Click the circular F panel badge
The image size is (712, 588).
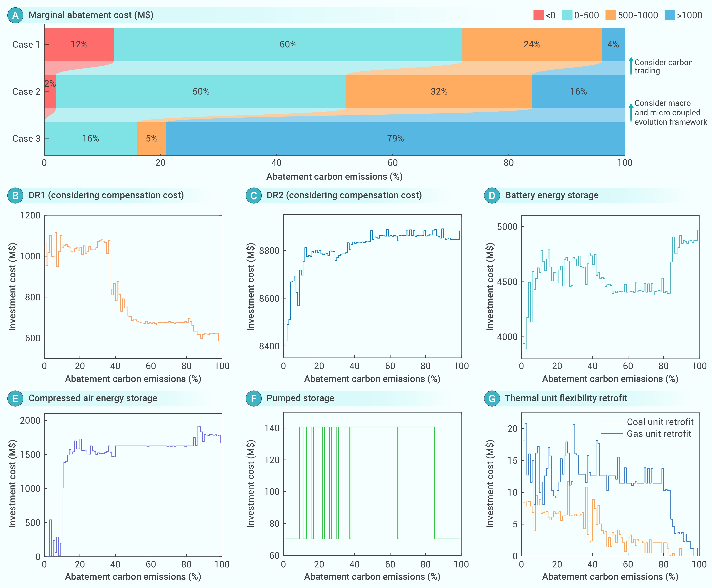254,398
